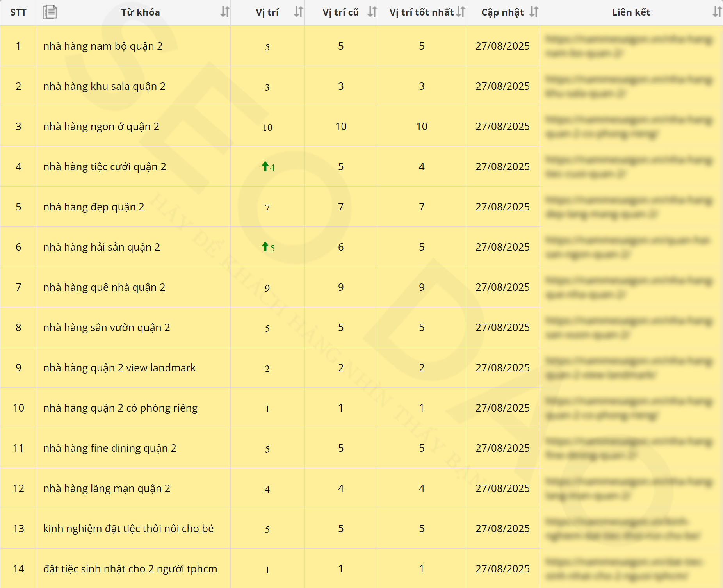Click update date in sân vườn row
723x588 pixels.
502,328
